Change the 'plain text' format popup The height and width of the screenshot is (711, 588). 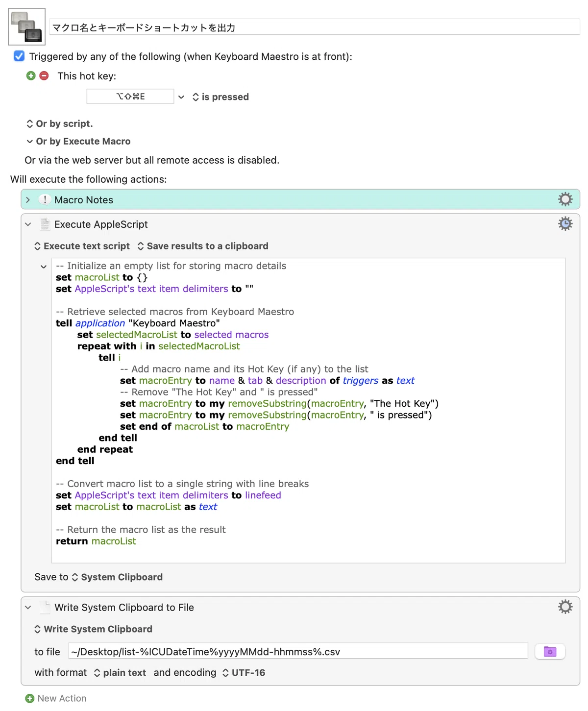pyautogui.click(x=120, y=673)
